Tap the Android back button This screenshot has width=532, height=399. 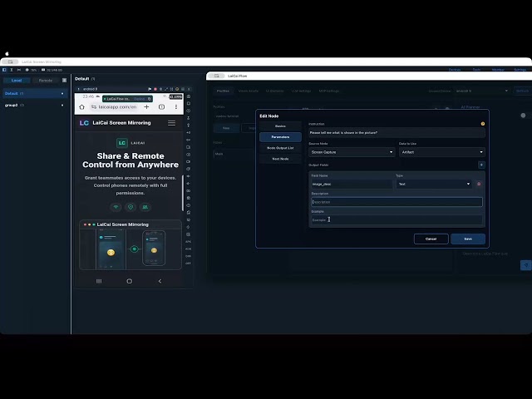click(160, 281)
